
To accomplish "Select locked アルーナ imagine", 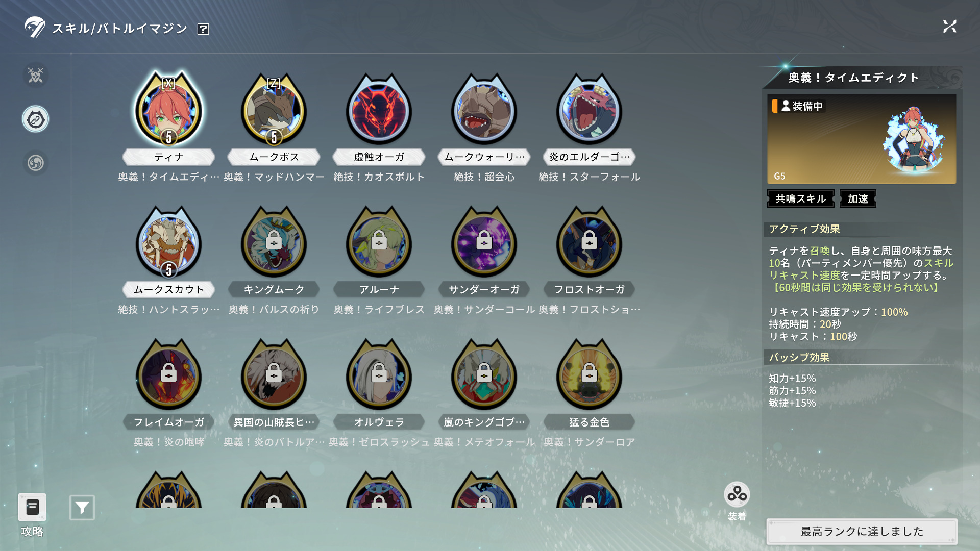I will point(379,242).
